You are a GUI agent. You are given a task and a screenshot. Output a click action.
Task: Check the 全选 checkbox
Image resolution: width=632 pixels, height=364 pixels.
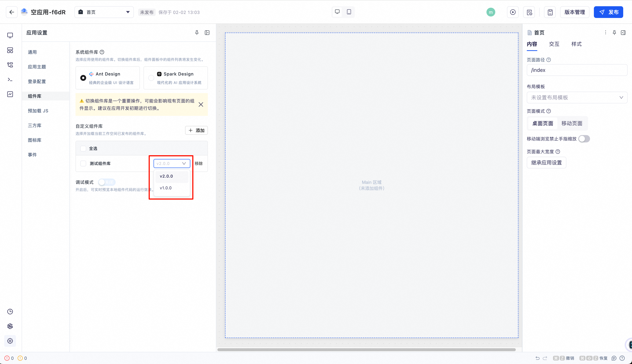coord(83,148)
